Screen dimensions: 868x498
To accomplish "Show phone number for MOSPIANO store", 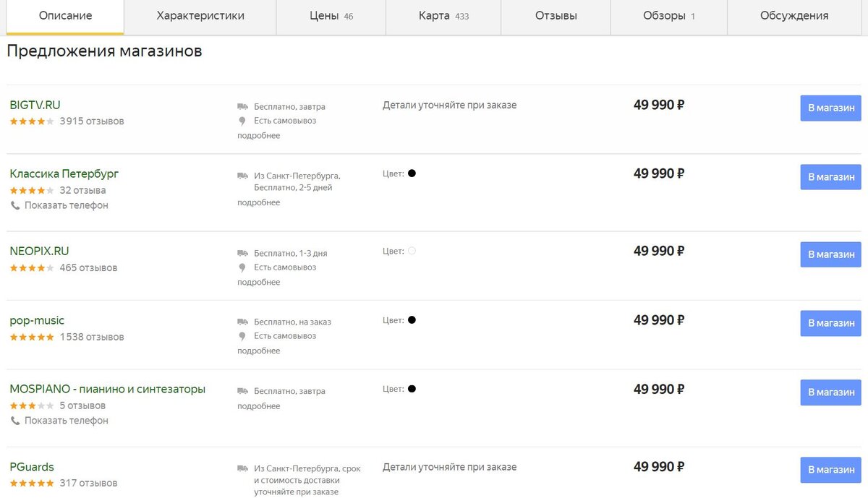I will [x=66, y=421].
